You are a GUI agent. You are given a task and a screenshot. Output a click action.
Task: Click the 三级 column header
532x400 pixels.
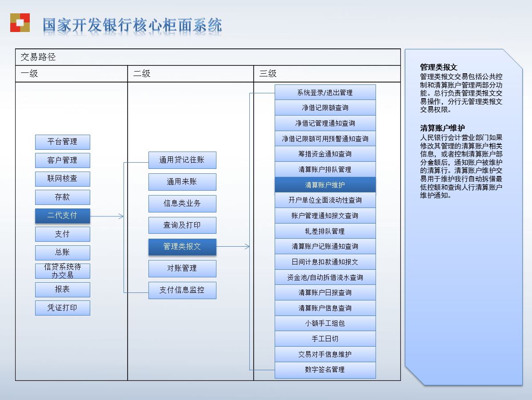pos(327,74)
